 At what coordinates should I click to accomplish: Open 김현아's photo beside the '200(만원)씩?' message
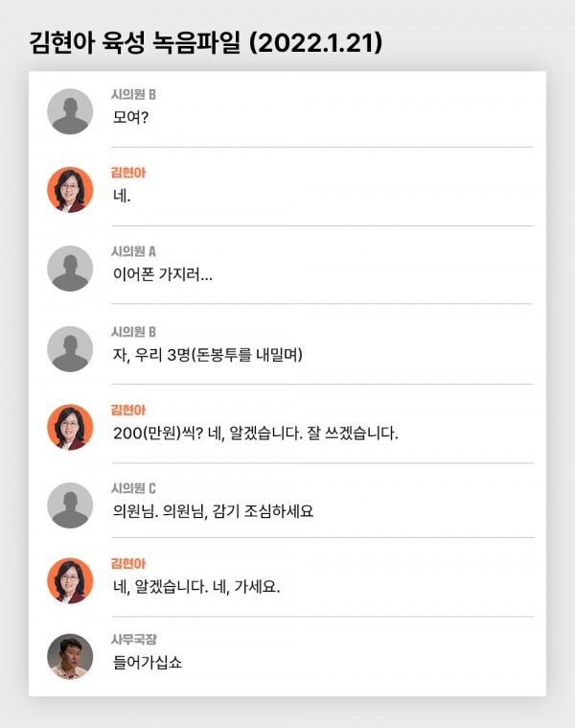(70, 427)
